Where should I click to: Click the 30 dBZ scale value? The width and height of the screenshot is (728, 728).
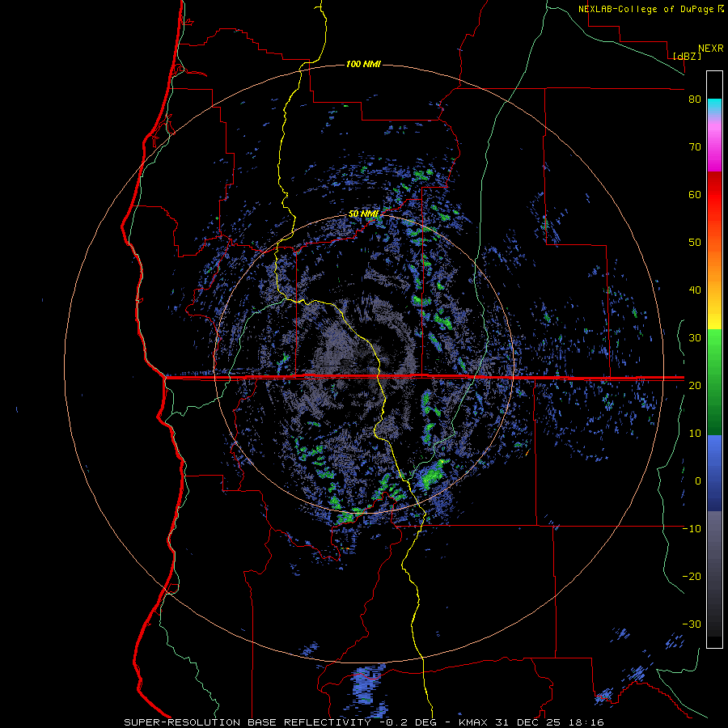click(695, 338)
